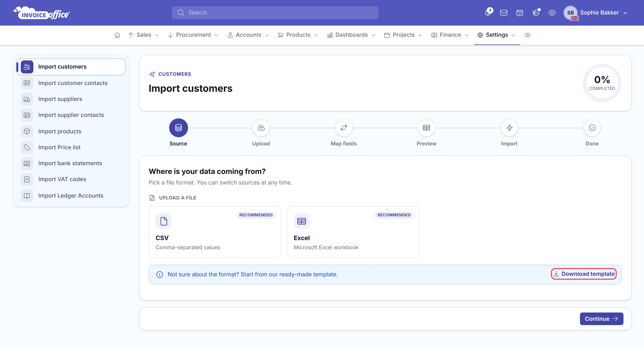The image size is (644, 346).
Task: Expand the Projects menu
Action: (x=403, y=35)
